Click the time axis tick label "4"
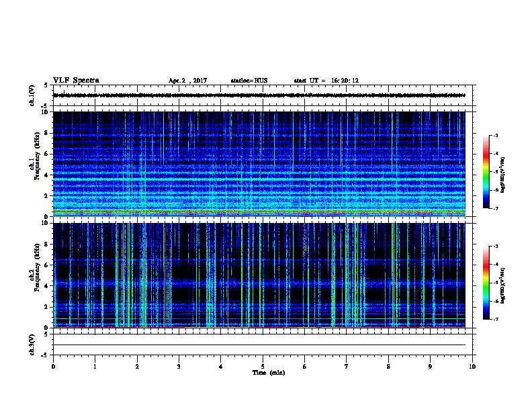The height and width of the screenshot is (411, 532). coord(221,366)
